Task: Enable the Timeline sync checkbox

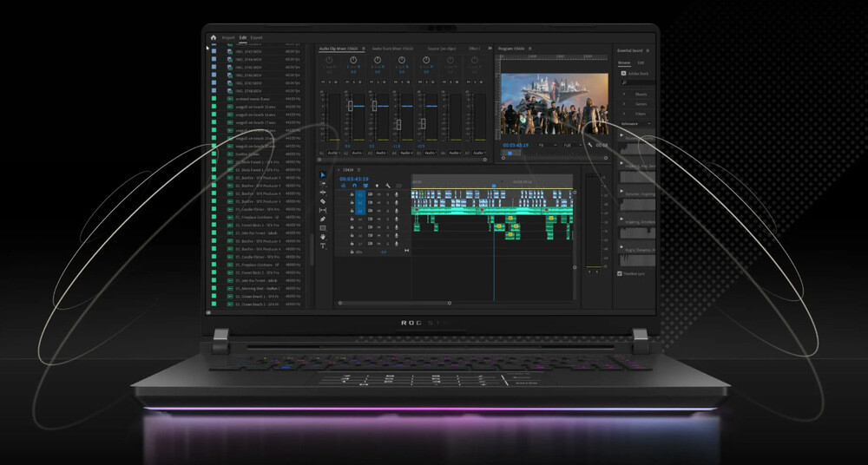Action: pos(620,273)
